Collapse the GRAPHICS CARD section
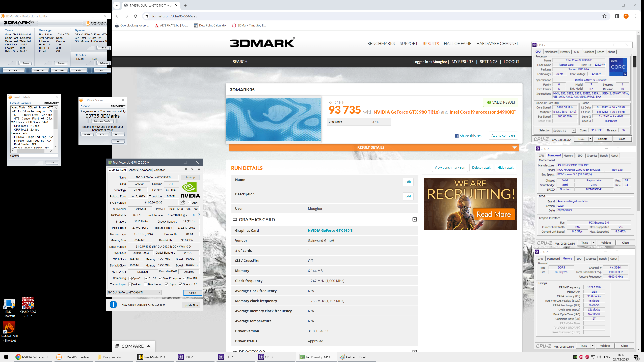 pyautogui.click(x=415, y=219)
